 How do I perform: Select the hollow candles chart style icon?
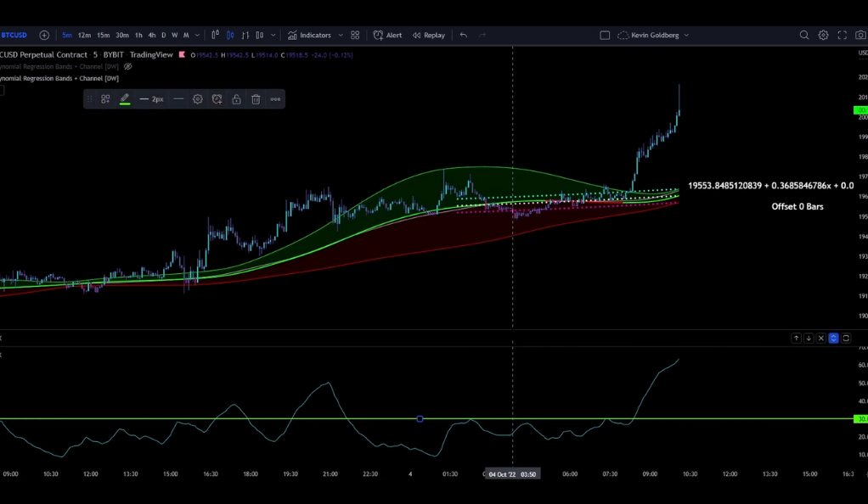coord(216,34)
